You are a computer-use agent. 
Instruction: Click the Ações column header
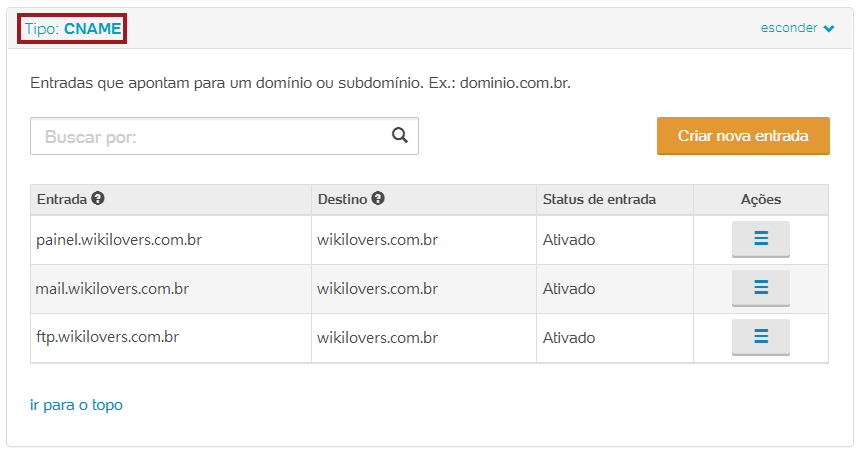[x=761, y=199]
